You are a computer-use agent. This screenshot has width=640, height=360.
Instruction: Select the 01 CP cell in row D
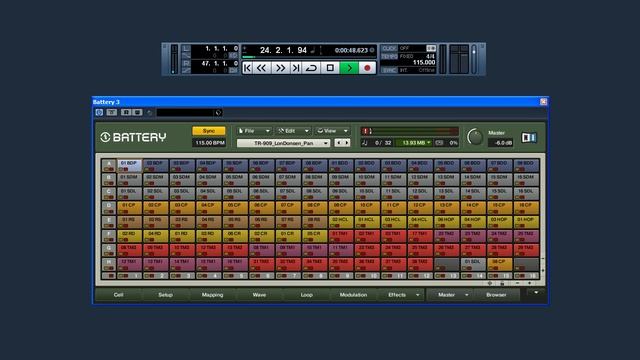point(129,208)
